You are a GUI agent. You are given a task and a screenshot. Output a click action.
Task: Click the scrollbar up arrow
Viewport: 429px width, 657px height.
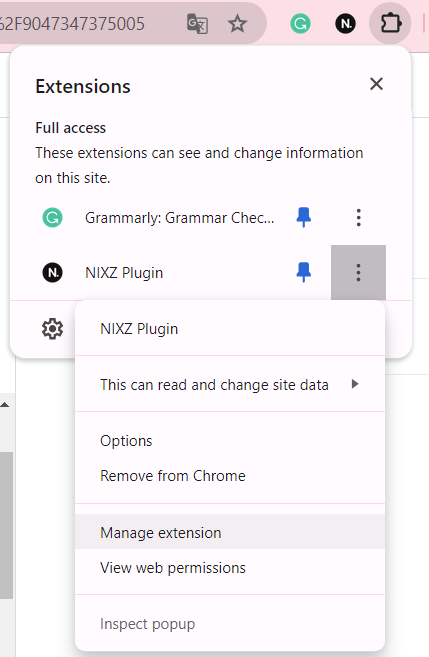coord(5,405)
